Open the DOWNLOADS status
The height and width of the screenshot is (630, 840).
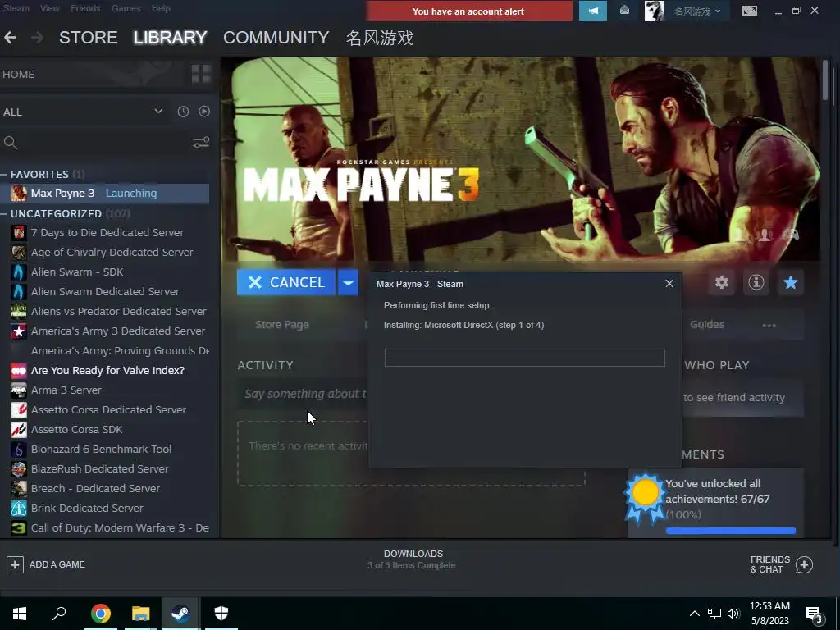[x=413, y=559]
